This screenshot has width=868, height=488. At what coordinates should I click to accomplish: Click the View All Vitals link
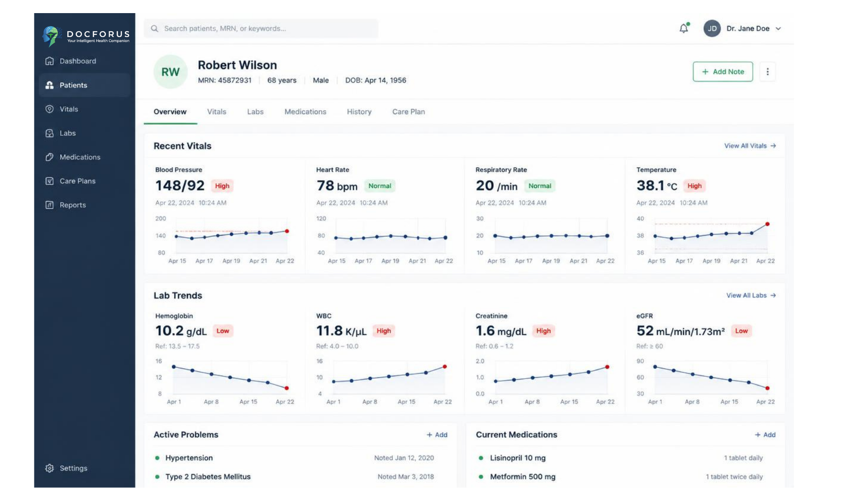(750, 145)
